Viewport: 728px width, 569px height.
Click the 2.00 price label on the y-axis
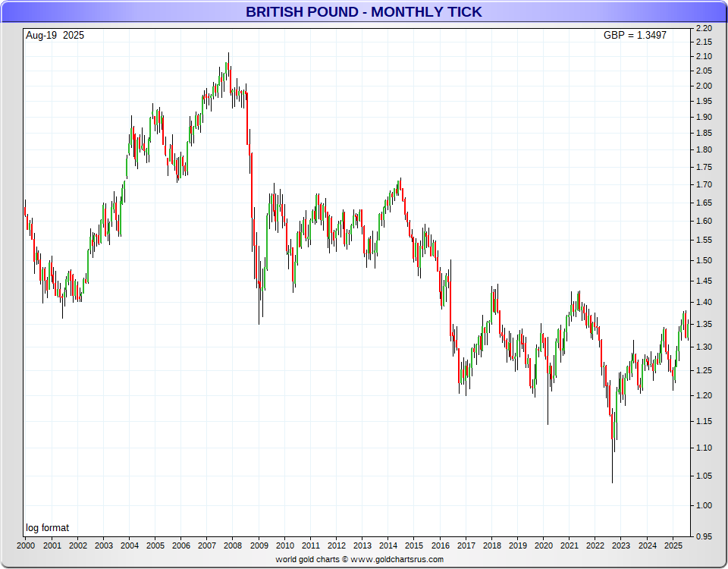(704, 86)
